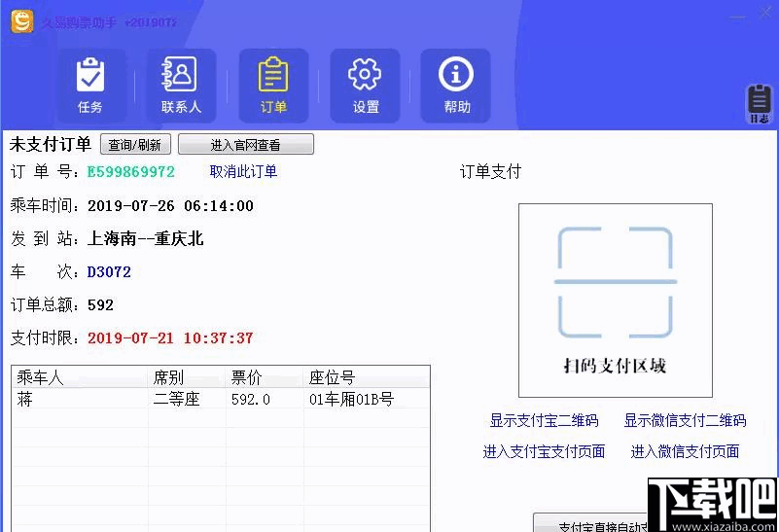779x532 pixels.
Task: Open 进入微信支付页面 link
Action: pyautogui.click(x=685, y=451)
